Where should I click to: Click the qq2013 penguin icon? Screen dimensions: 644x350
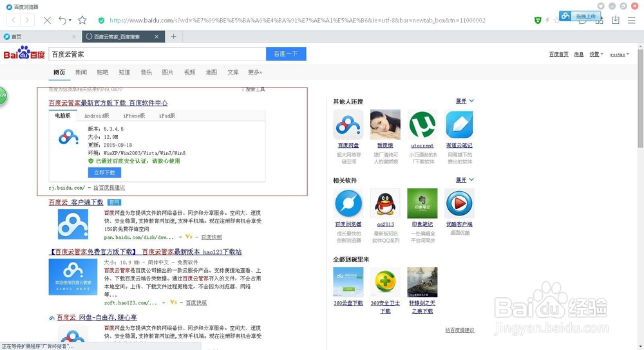(x=385, y=203)
